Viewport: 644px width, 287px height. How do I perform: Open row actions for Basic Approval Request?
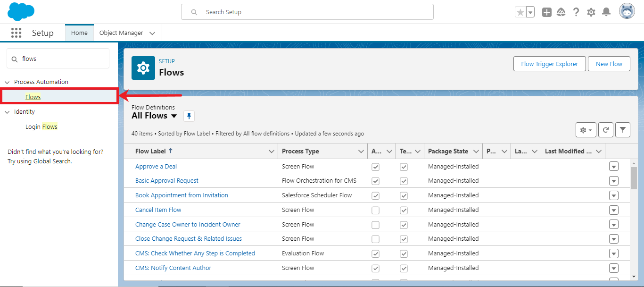coord(613,181)
